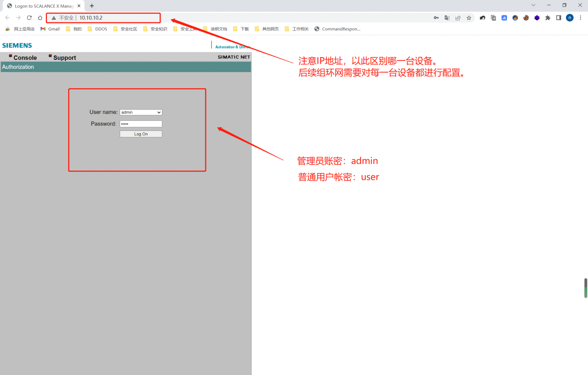
Task: Toggle the browser side panel
Action: (x=559, y=18)
